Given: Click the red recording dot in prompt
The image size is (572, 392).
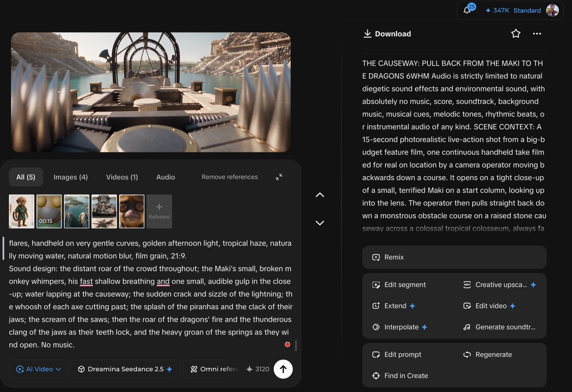Looking at the screenshot, I should click(287, 344).
